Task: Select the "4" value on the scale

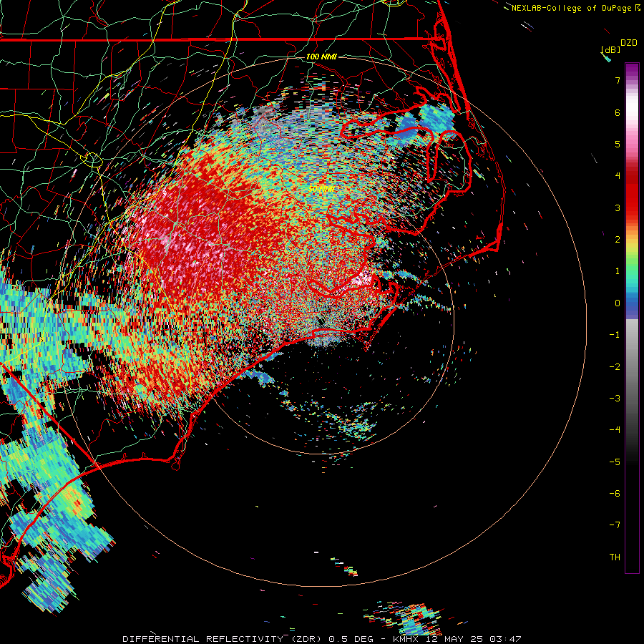Action: click(618, 176)
